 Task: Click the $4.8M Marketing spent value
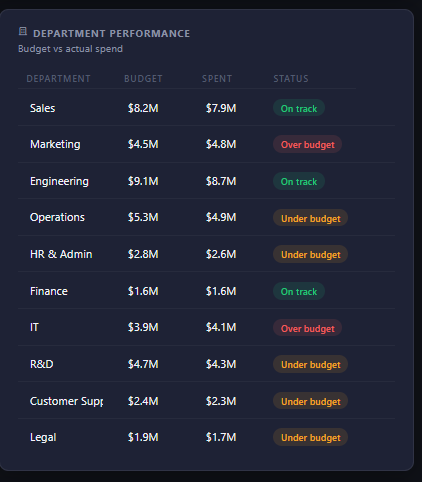[x=221, y=144]
